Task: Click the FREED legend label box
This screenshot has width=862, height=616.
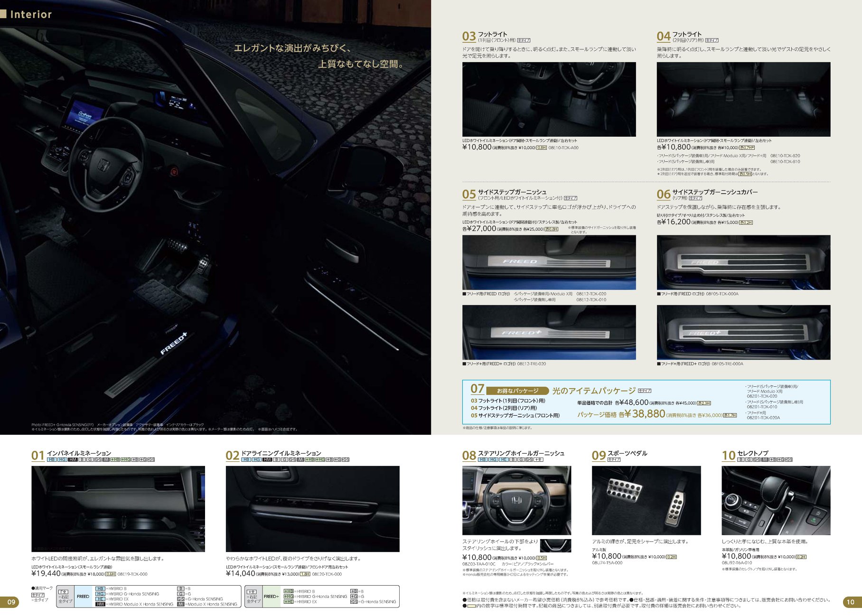Action: point(83,597)
